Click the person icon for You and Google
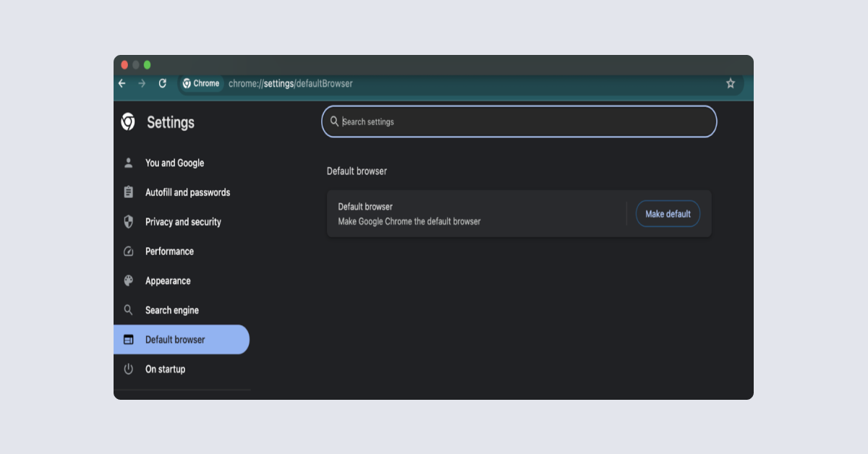The width and height of the screenshot is (868, 454). tap(129, 163)
